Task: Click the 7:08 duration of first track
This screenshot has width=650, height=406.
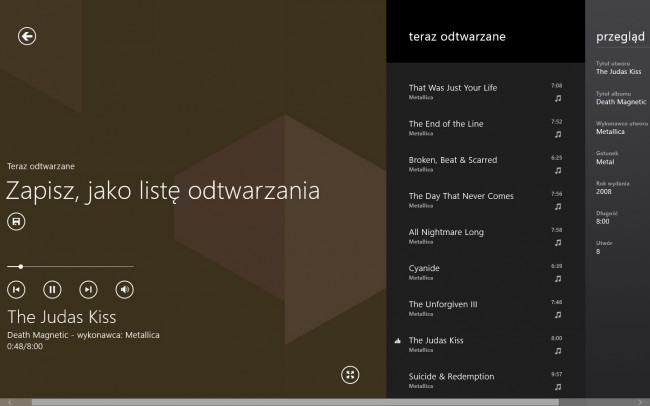Action: (x=557, y=85)
